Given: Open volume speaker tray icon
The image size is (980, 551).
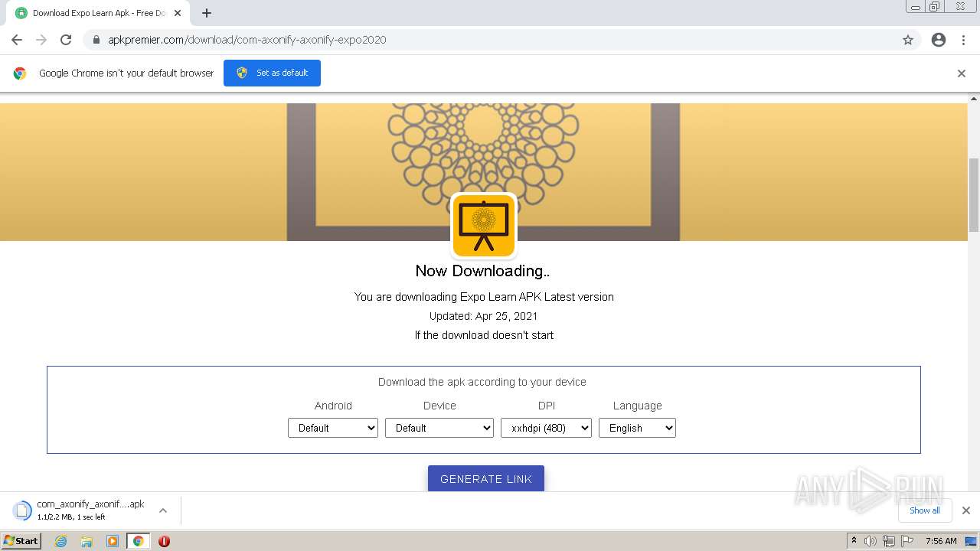Looking at the screenshot, I should coord(871,541).
